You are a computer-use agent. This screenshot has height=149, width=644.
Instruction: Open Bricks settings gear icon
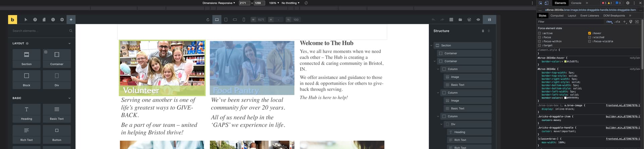(62, 20)
